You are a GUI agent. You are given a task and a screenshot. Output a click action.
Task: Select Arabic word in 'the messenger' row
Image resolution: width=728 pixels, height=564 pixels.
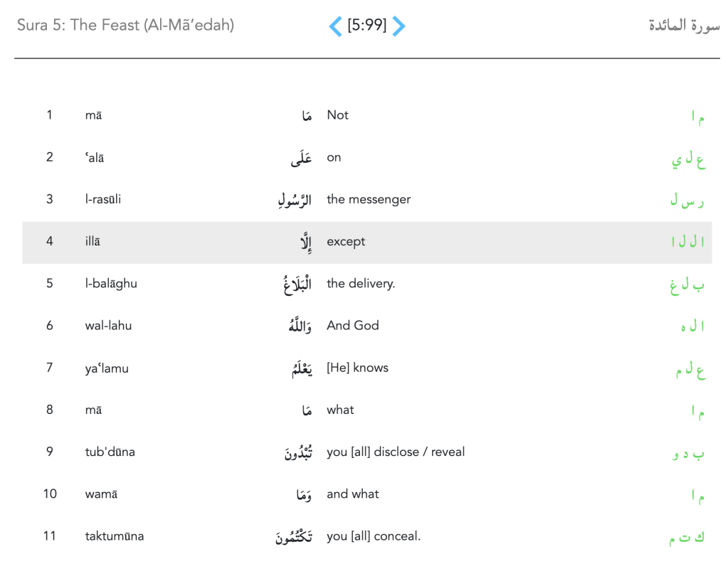click(x=295, y=200)
